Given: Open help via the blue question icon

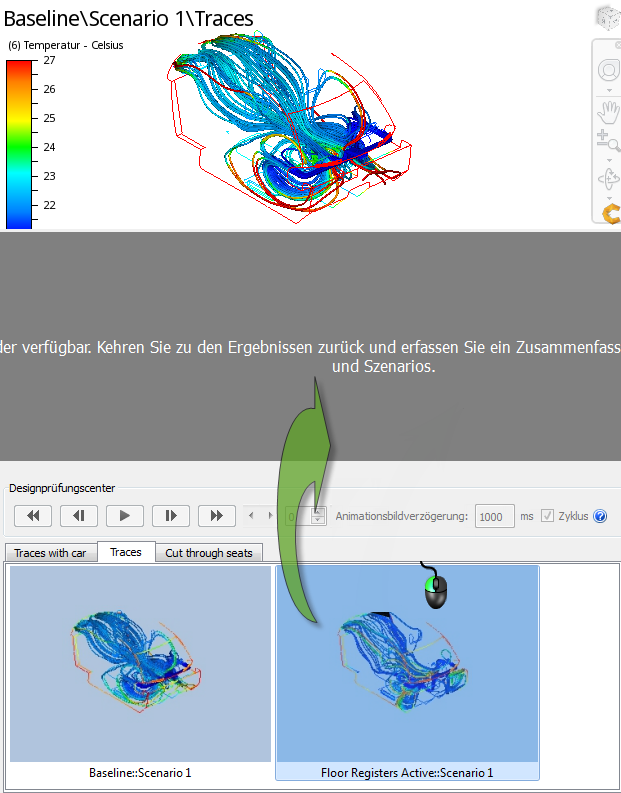Looking at the screenshot, I should (x=600, y=516).
